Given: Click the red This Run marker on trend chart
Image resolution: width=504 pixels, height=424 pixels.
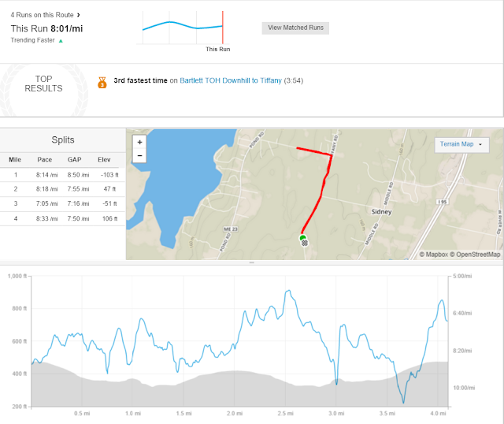Looking at the screenshot, I should pos(222,28).
